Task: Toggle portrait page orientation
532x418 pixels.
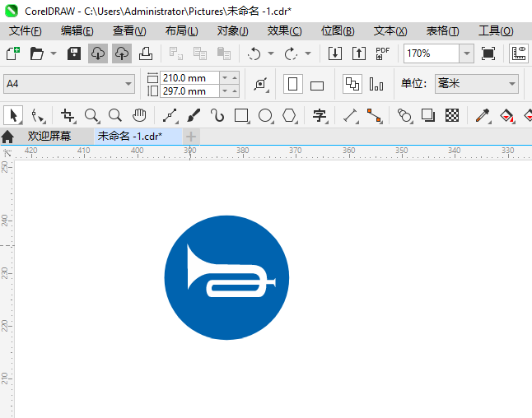Action: click(293, 84)
